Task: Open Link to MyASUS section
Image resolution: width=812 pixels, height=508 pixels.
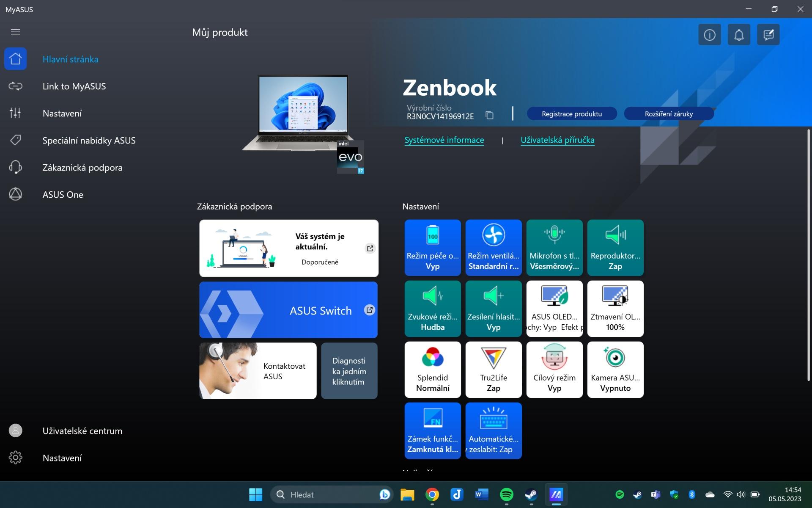Action: (74, 86)
